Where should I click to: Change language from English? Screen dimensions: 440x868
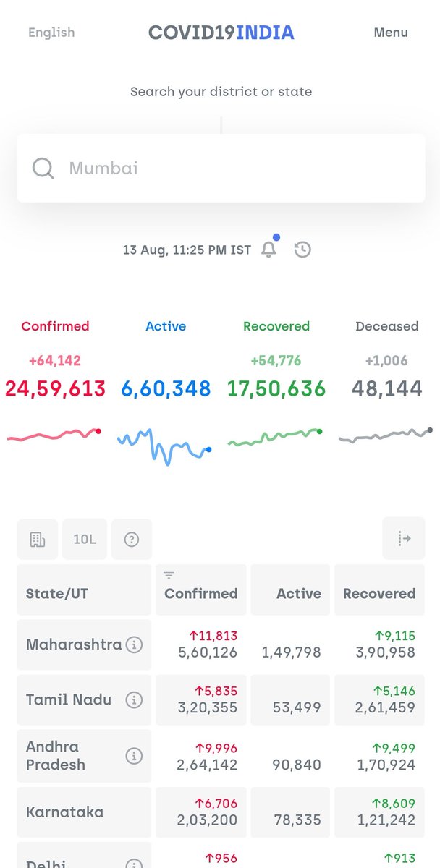(x=51, y=33)
